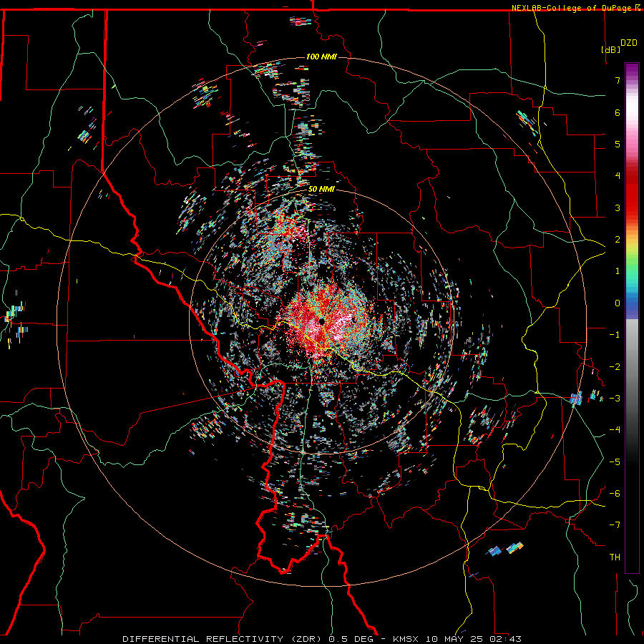Click the [dB] units label

[610, 49]
